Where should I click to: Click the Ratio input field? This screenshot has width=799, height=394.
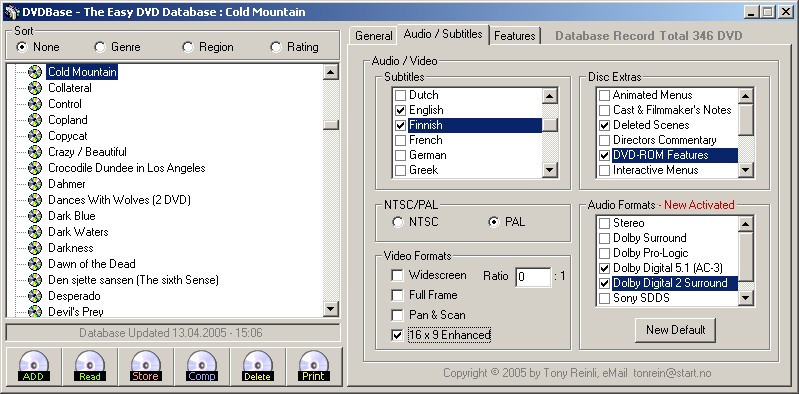point(533,277)
